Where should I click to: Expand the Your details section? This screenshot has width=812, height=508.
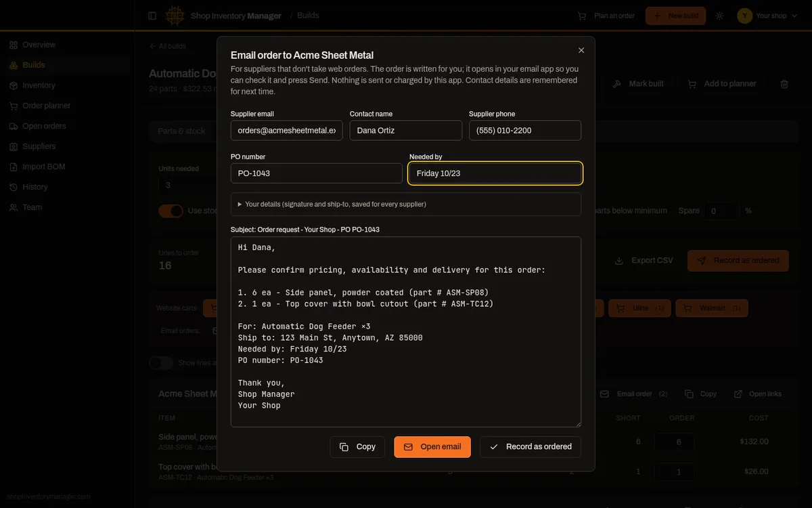tap(406, 204)
